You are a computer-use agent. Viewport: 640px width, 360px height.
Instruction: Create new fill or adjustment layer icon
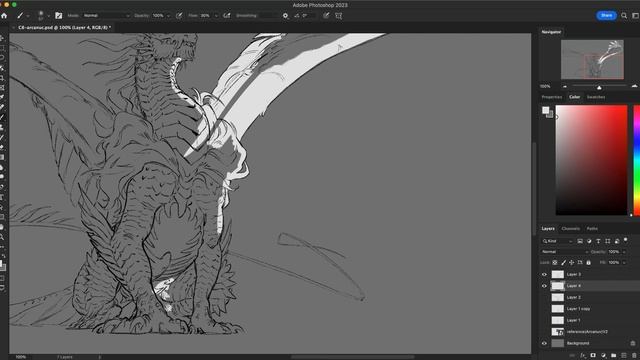(x=603, y=356)
